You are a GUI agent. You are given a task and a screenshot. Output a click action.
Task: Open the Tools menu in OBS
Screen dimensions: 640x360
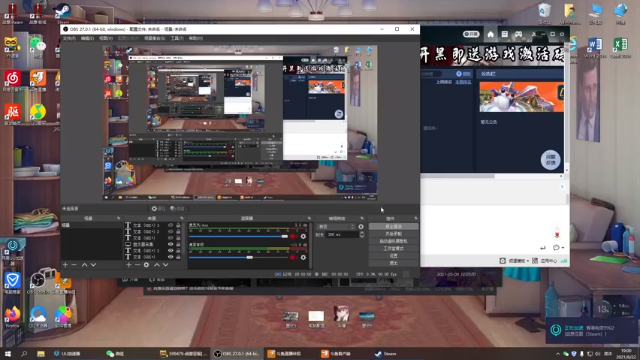(177, 38)
